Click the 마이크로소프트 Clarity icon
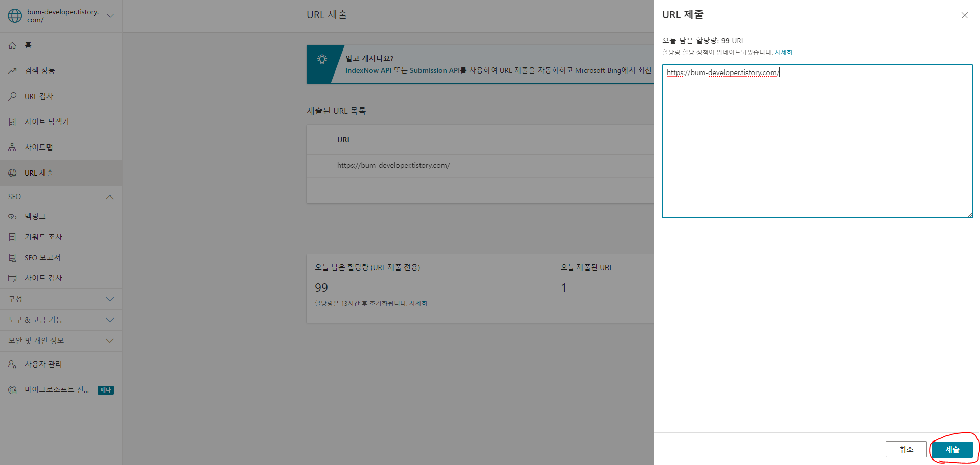Screen dimensions: 980x465 coord(12,390)
